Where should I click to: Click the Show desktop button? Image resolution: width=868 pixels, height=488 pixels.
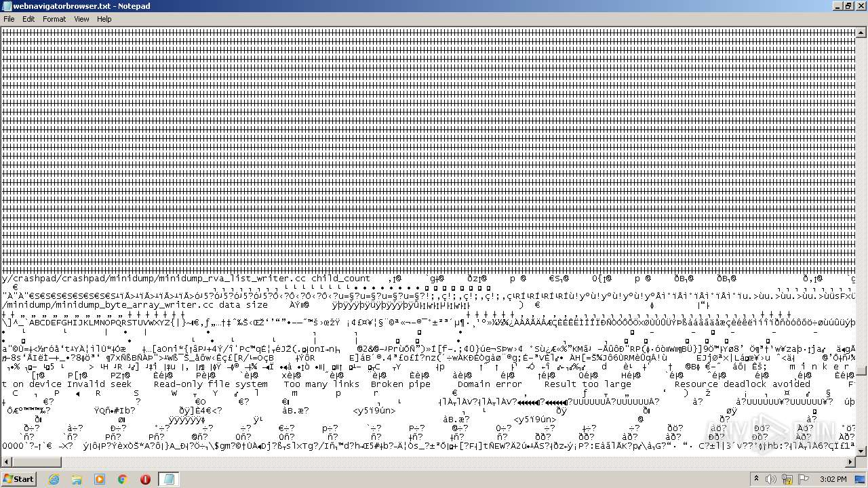pyautogui.click(x=861, y=479)
